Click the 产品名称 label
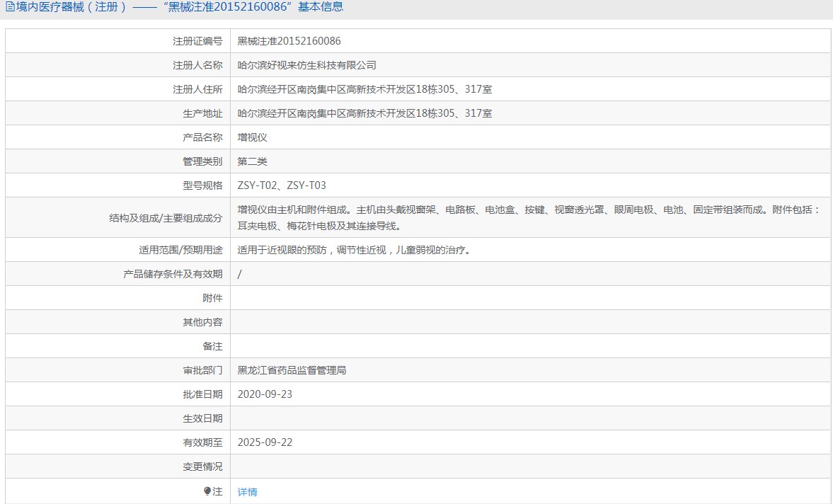 point(202,137)
